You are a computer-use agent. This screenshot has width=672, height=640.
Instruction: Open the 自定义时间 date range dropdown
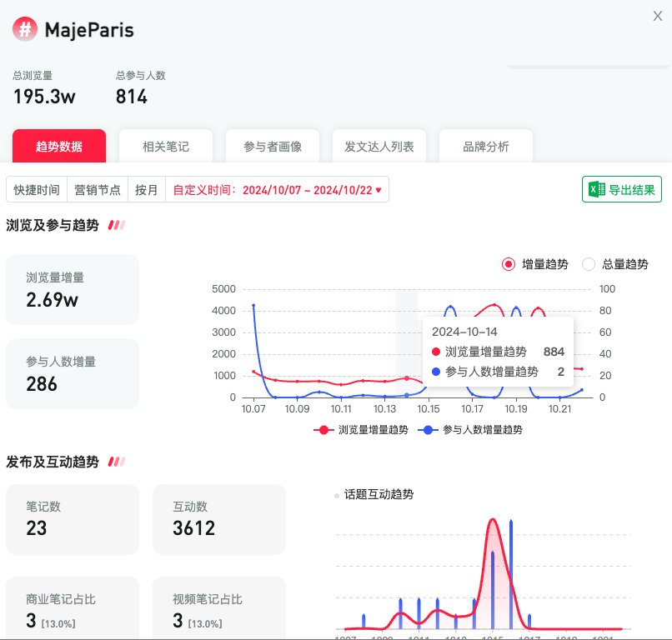[278, 190]
